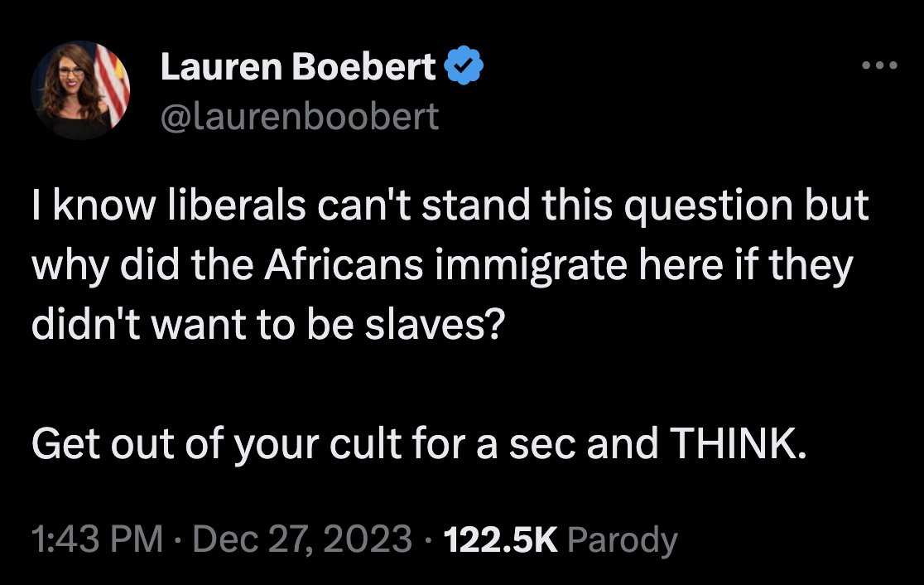This screenshot has height=585, width=924.
Task: Click the "Parody" label
Action: (x=623, y=540)
